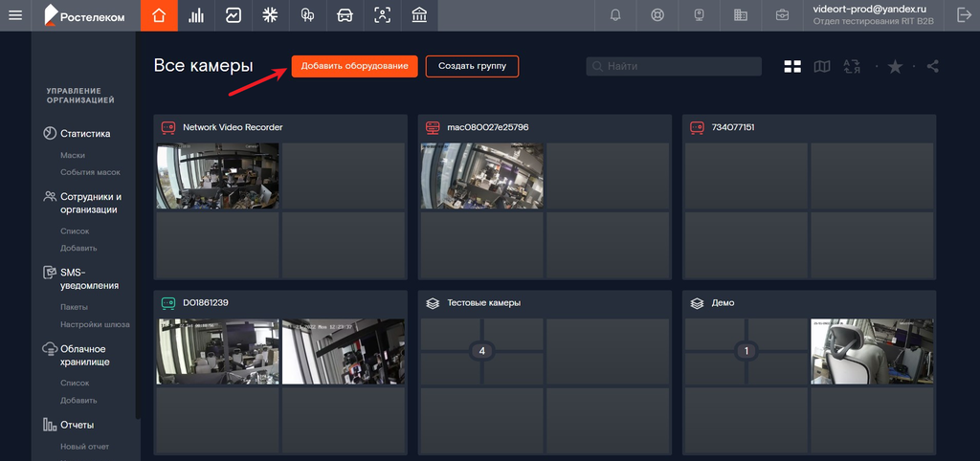
Task: Click the share icon
Action: (932, 66)
